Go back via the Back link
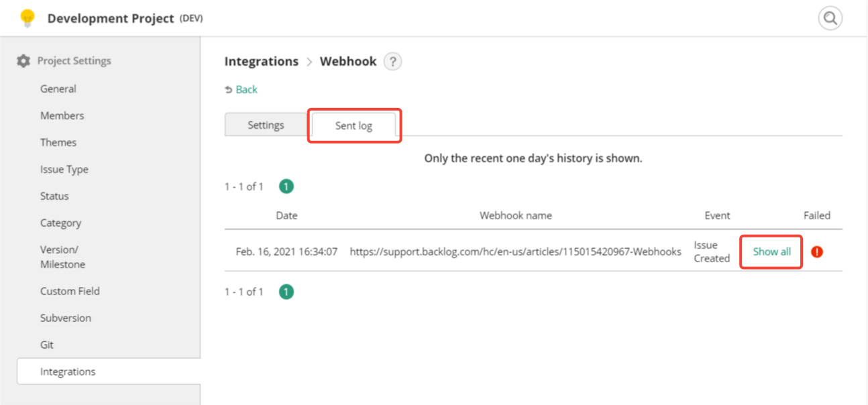 pyautogui.click(x=246, y=90)
